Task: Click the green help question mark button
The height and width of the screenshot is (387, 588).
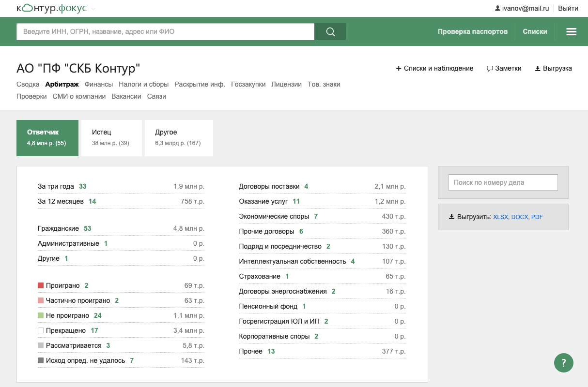Action: point(564,362)
